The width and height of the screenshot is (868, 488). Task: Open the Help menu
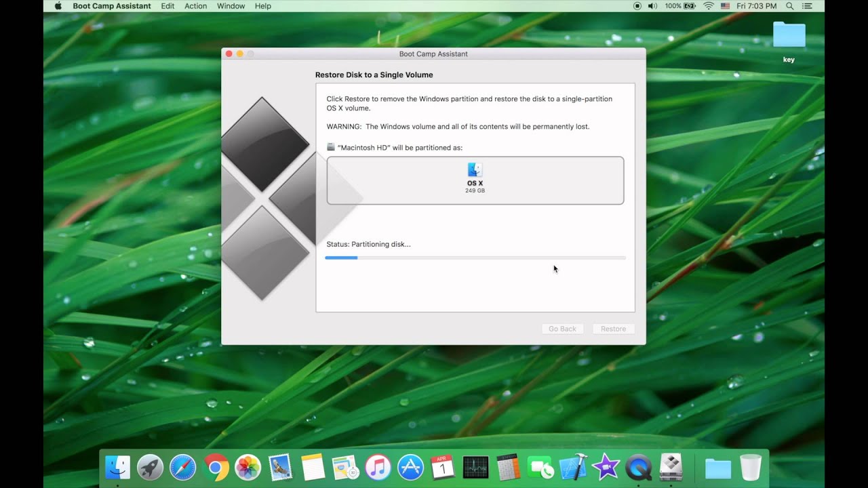(263, 6)
